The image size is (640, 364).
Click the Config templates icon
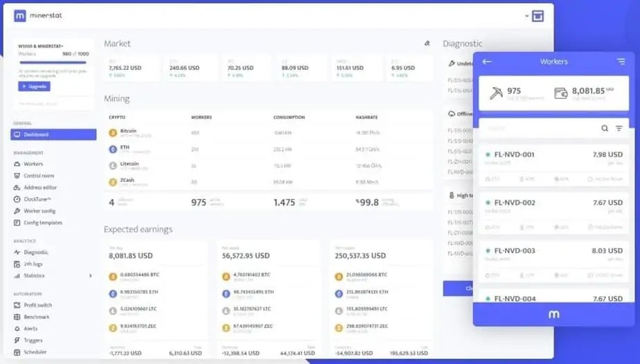(17, 223)
